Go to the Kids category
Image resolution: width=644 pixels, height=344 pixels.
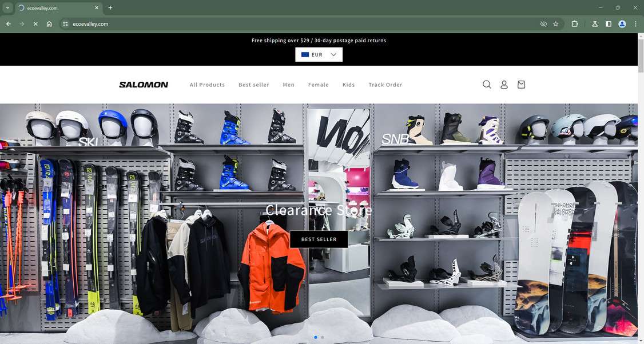(349, 85)
